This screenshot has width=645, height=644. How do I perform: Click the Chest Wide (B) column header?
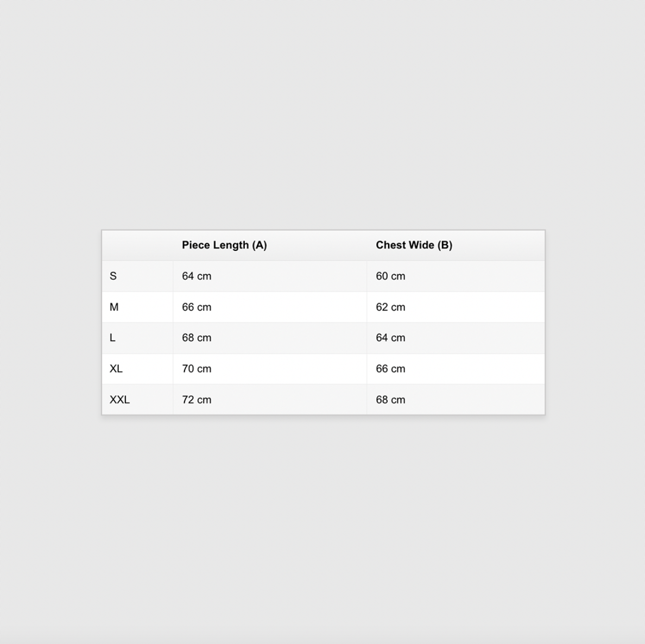[x=414, y=245]
